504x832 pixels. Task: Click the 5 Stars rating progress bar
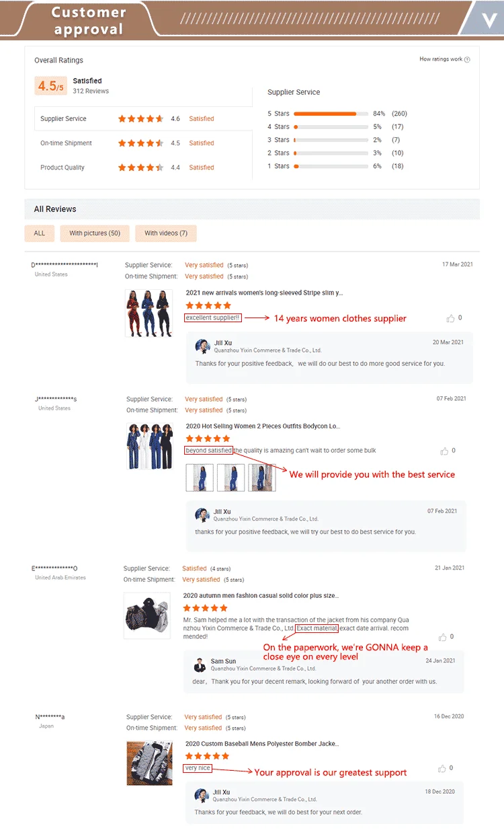[x=331, y=114]
